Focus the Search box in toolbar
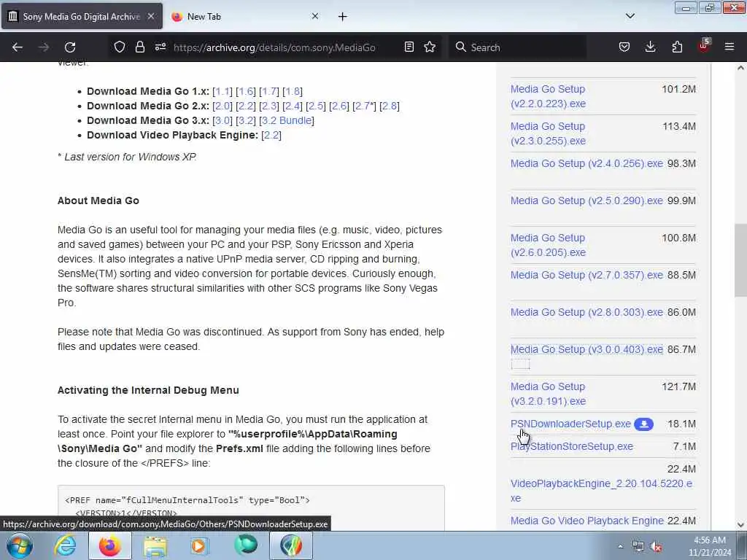This screenshot has width=747, height=560. 517,47
